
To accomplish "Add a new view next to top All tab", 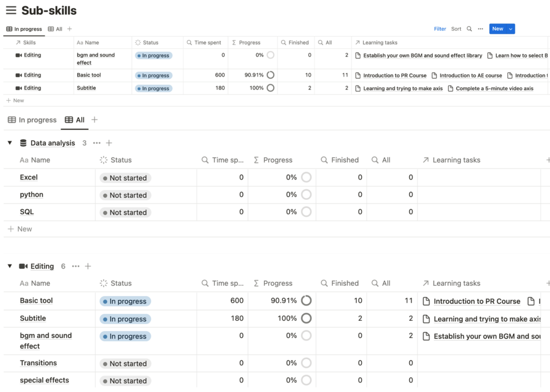I will 70,29.
